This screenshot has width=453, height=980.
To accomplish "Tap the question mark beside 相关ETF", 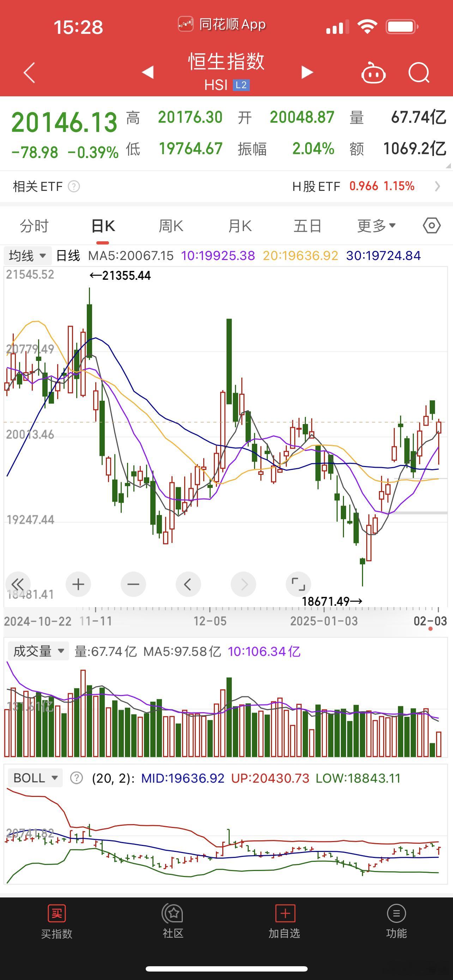I will (x=74, y=186).
